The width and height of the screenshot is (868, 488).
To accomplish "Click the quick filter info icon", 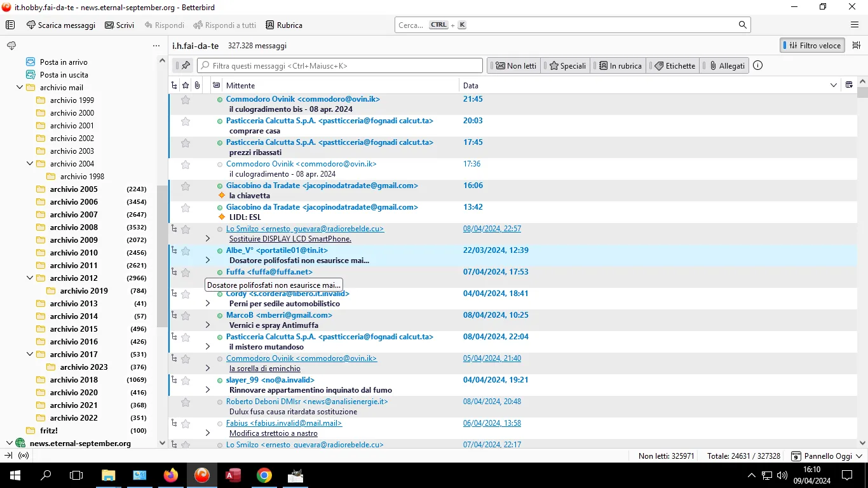I will 757,65.
